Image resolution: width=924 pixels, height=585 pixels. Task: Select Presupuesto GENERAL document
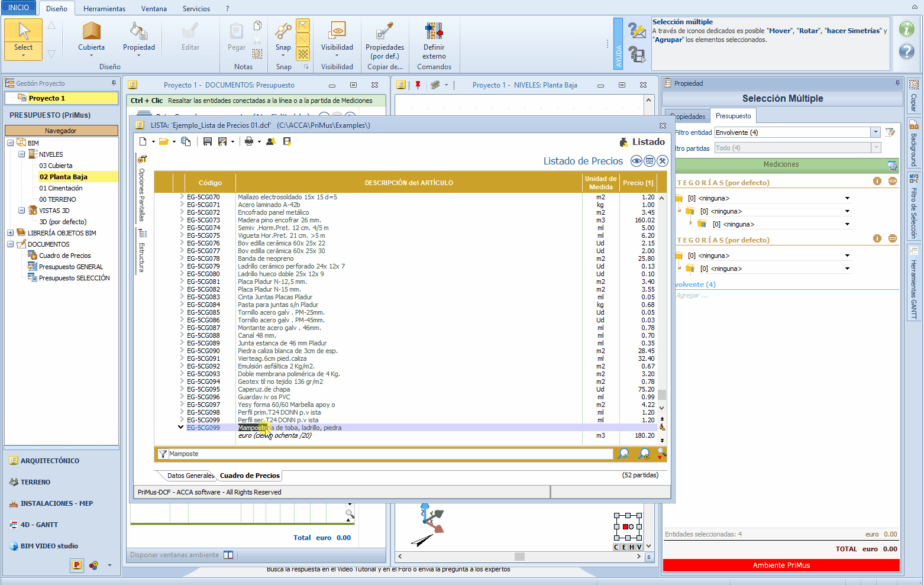(71, 267)
